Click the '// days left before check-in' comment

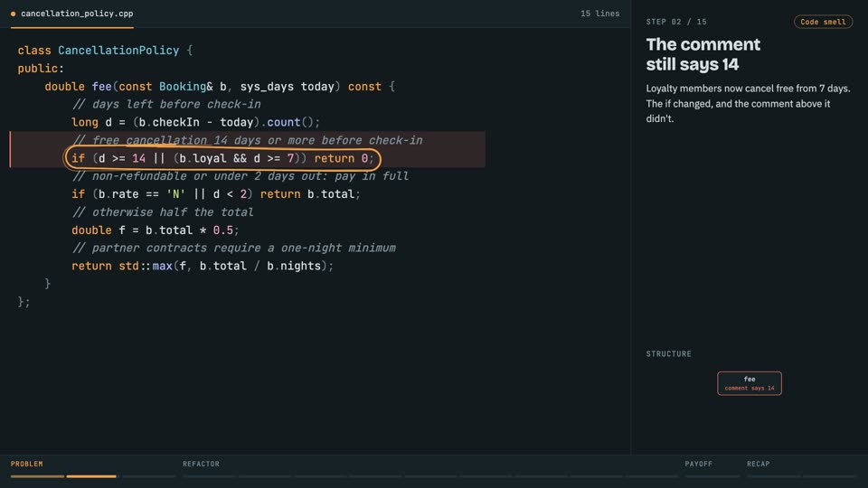click(x=166, y=104)
